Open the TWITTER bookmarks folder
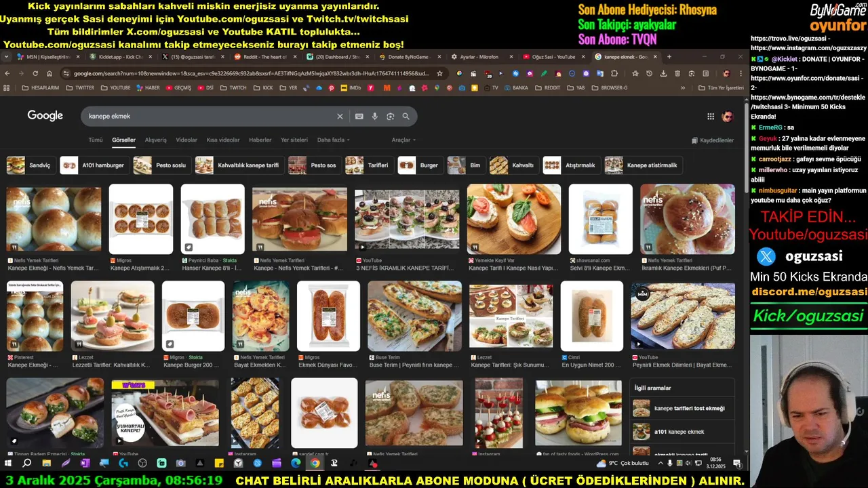Viewport: 868px width, 488px height. [x=79, y=88]
